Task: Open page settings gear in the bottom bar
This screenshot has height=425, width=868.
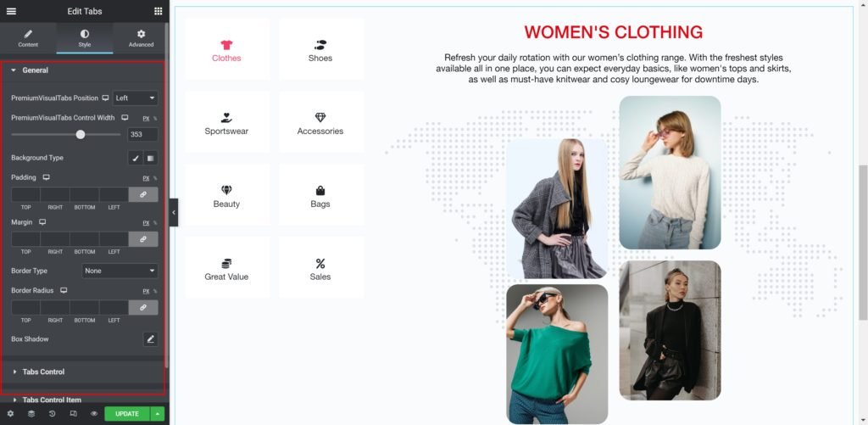Action: coord(10,413)
